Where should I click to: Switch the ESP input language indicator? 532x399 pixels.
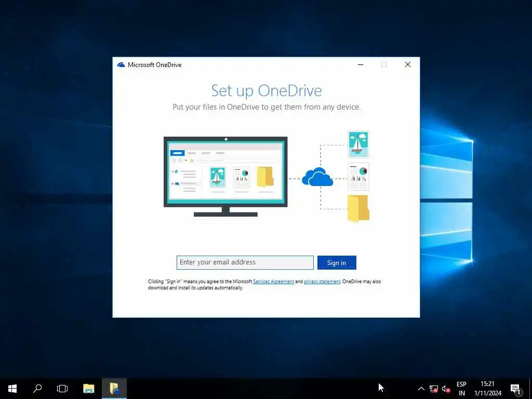461,389
